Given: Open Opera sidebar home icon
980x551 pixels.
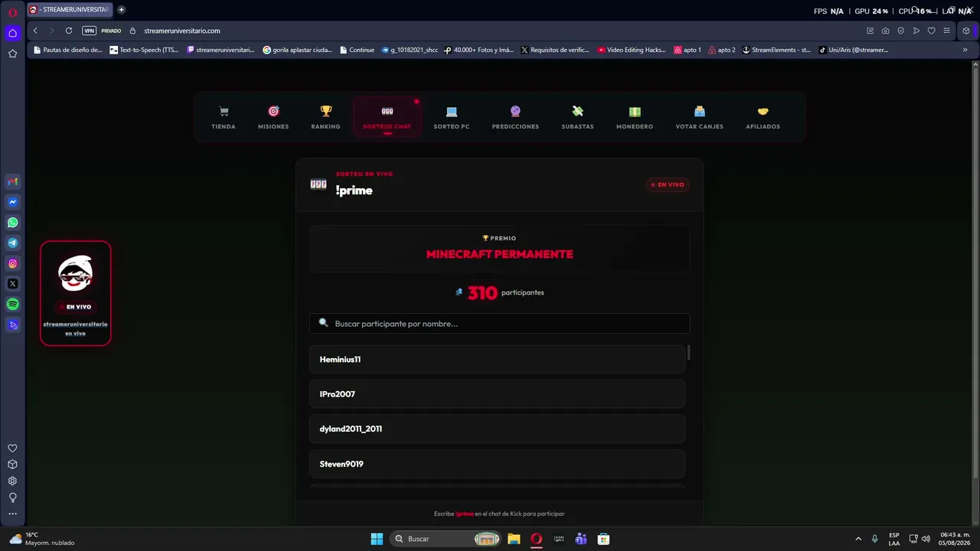Looking at the screenshot, I should pyautogui.click(x=12, y=33).
